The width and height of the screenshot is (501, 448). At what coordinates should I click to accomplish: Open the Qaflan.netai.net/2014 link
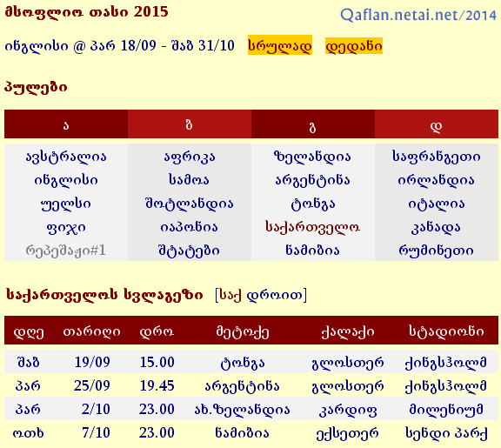point(418,15)
